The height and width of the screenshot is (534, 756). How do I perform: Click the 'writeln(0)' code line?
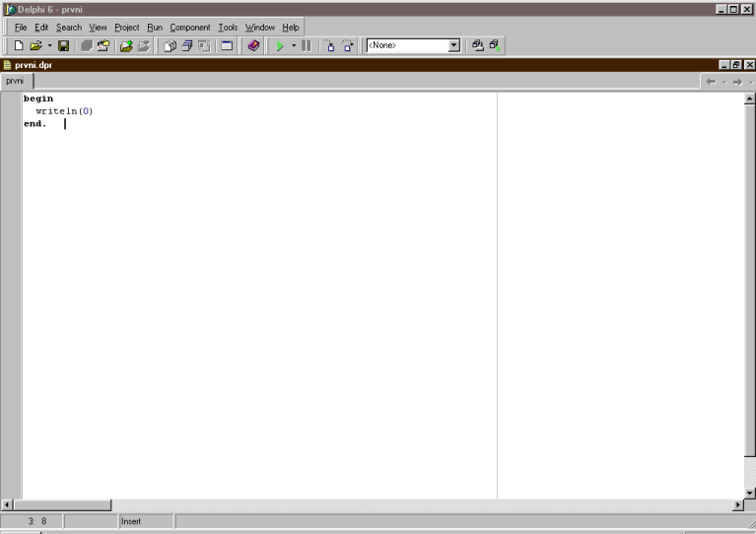[x=64, y=111]
